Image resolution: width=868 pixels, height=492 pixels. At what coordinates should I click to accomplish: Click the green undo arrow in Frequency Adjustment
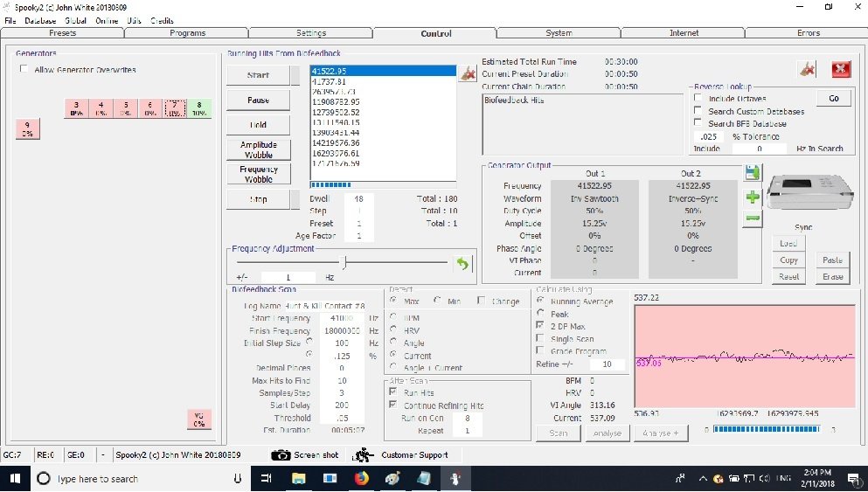462,264
